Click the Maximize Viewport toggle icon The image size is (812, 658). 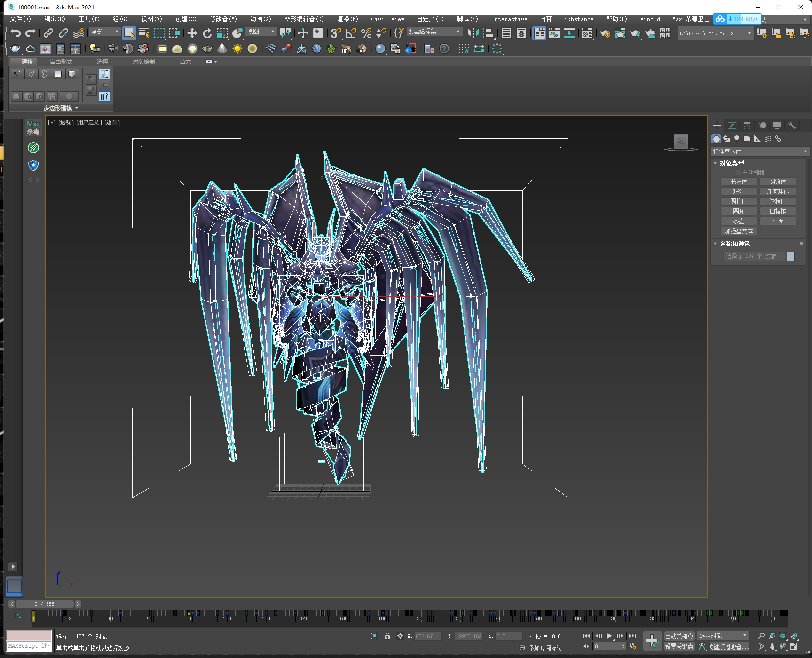click(x=794, y=647)
